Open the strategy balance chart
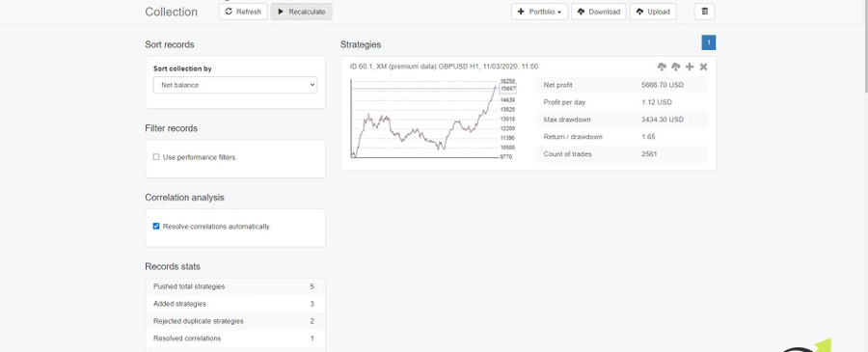 pyautogui.click(x=433, y=119)
